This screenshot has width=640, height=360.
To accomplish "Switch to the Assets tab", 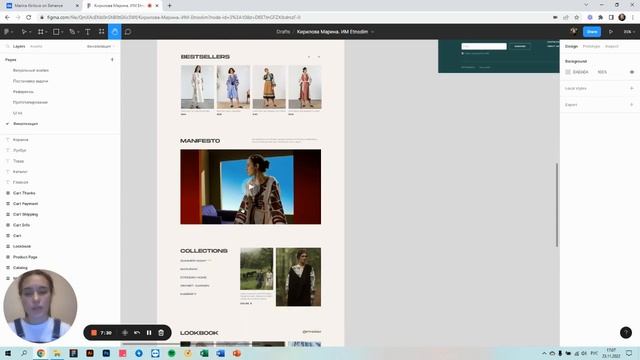I will click(36, 47).
